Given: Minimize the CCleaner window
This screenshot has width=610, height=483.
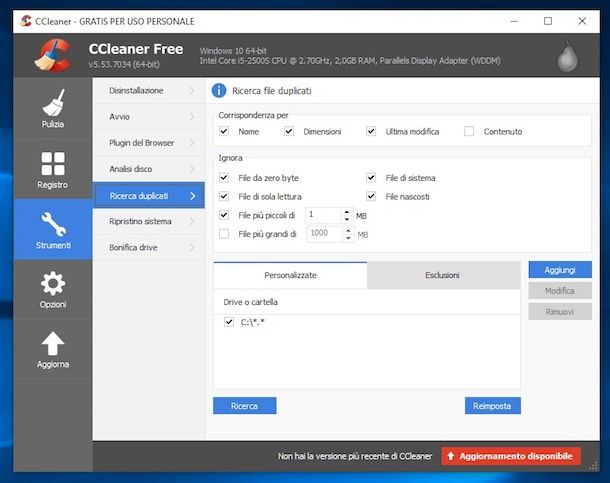Looking at the screenshot, I should (514, 21).
